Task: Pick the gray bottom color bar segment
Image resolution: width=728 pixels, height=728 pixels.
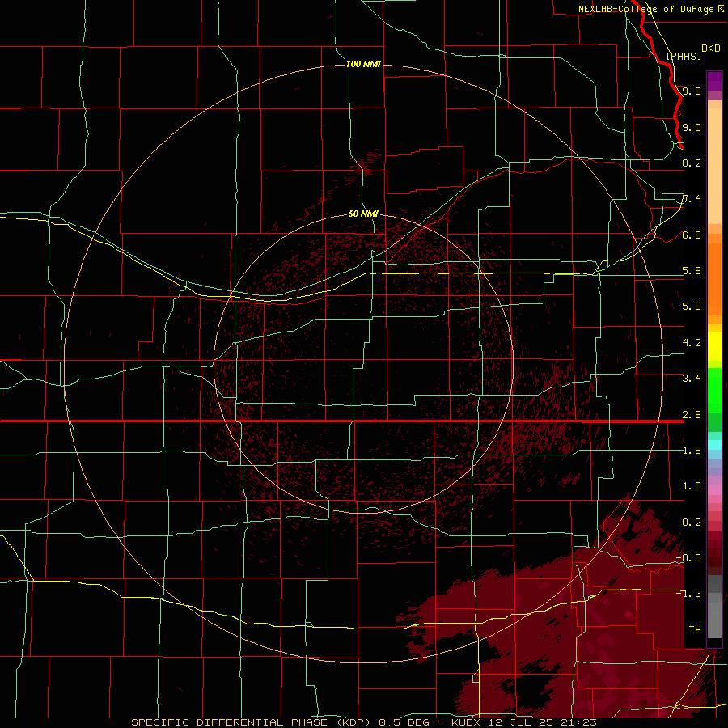Action: click(x=714, y=620)
